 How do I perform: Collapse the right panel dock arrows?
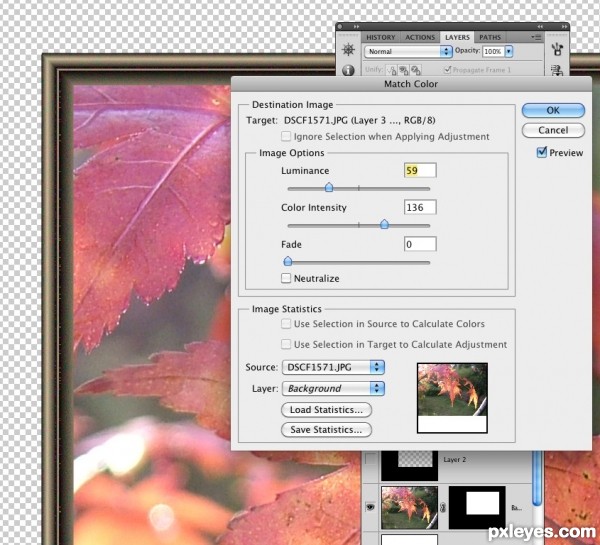click(x=564, y=26)
